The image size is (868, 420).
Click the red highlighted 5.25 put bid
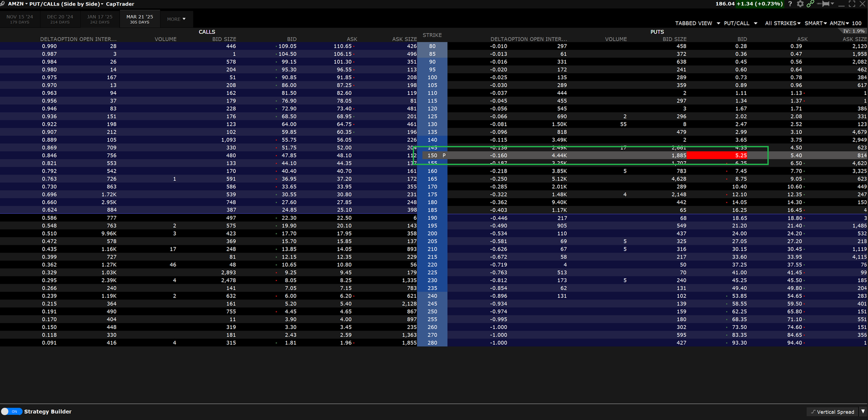tap(717, 155)
